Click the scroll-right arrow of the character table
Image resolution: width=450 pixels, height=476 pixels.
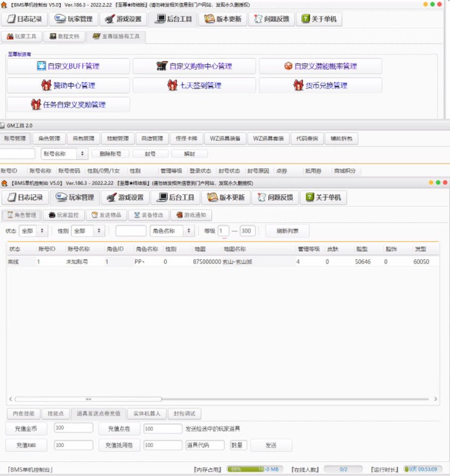point(435,399)
